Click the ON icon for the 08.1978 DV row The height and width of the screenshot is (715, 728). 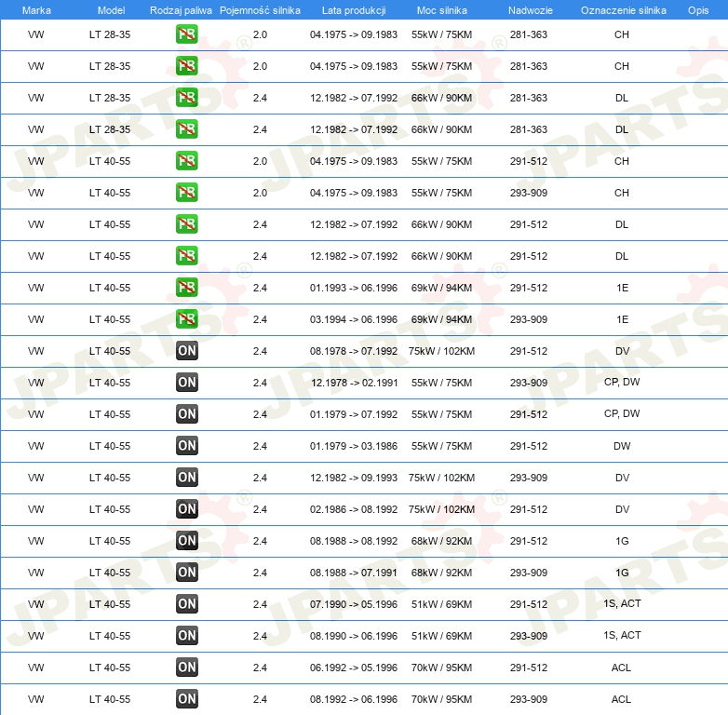coord(187,351)
